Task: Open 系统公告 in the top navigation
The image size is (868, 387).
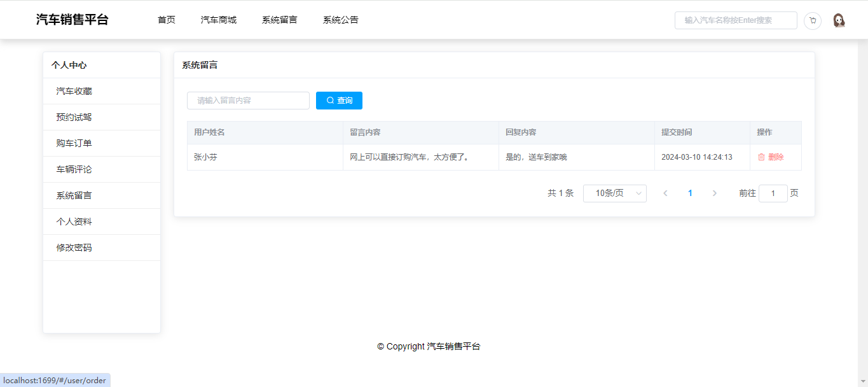Action: coord(341,20)
